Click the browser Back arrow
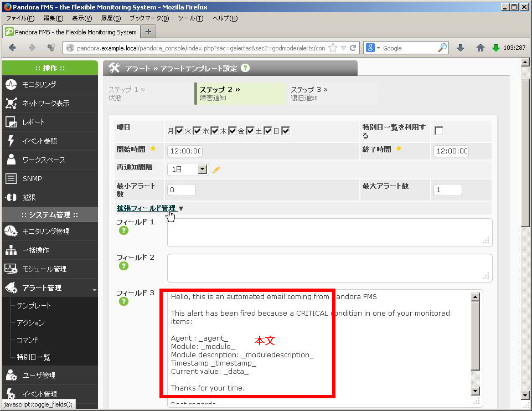The width and height of the screenshot is (532, 411). click(12, 48)
